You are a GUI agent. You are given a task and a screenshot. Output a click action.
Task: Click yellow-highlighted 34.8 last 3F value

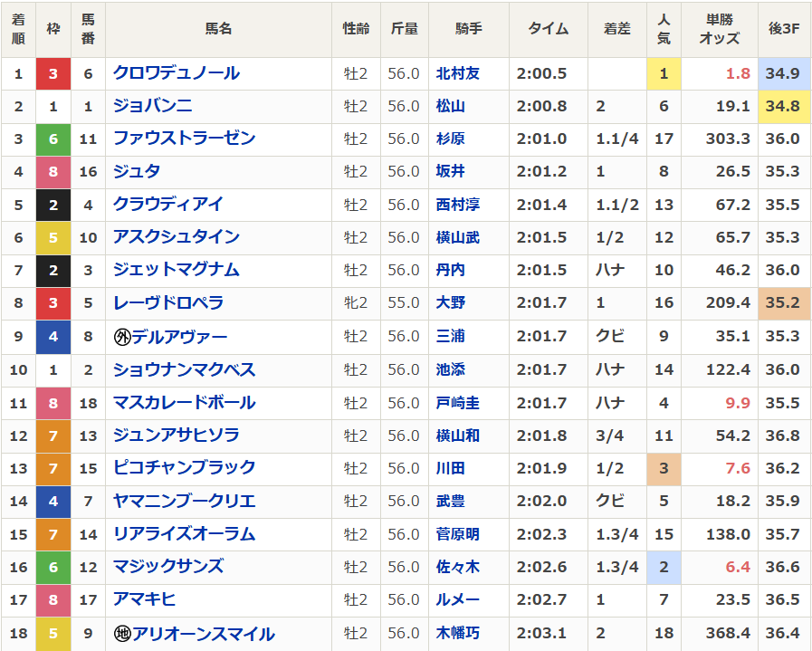[783, 106]
